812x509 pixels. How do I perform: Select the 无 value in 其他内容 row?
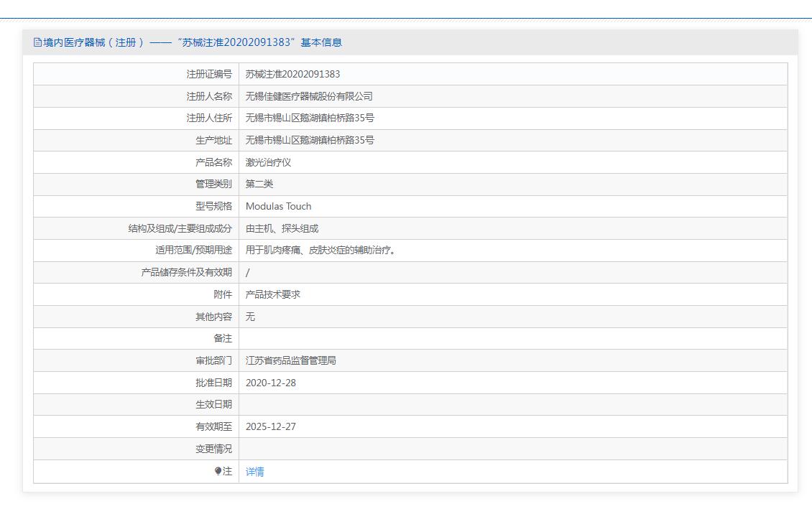(250, 317)
